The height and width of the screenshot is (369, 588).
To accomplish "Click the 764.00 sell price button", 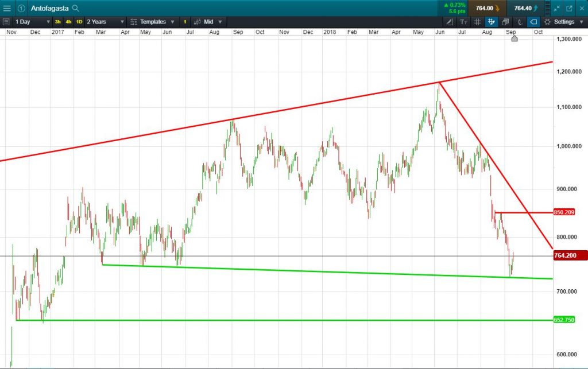I will coord(487,8).
